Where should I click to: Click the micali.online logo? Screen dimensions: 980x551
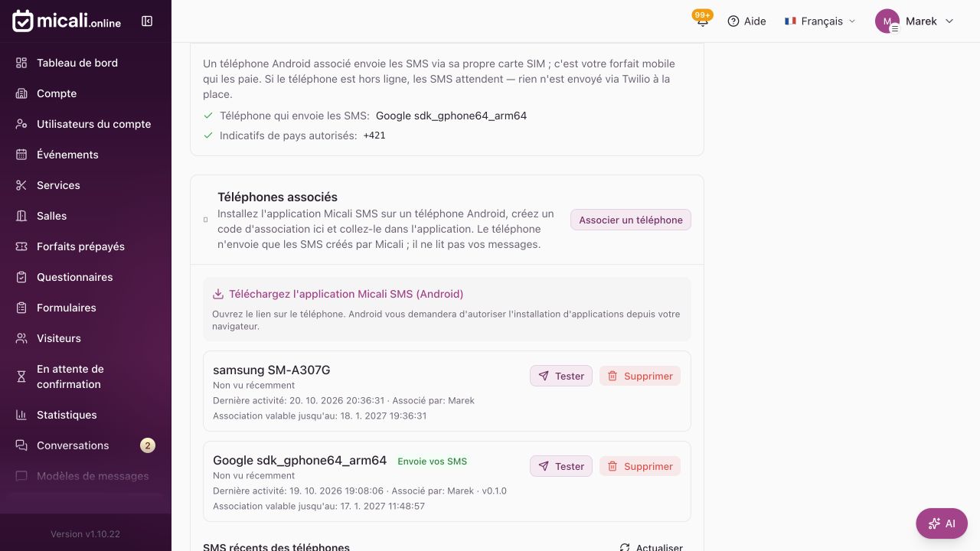[67, 21]
